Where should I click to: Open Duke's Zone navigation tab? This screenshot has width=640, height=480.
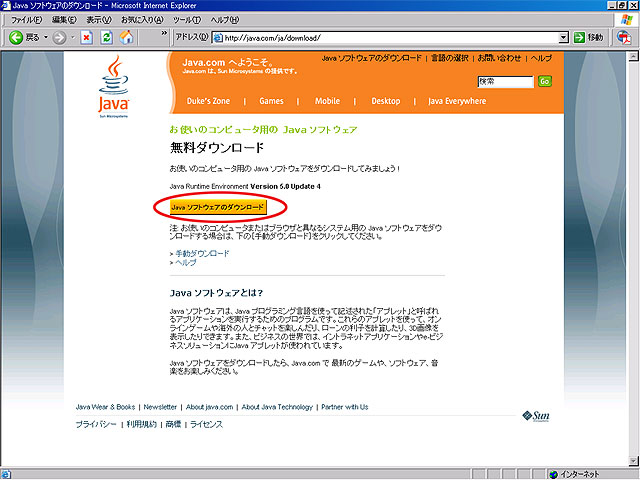coord(208,101)
